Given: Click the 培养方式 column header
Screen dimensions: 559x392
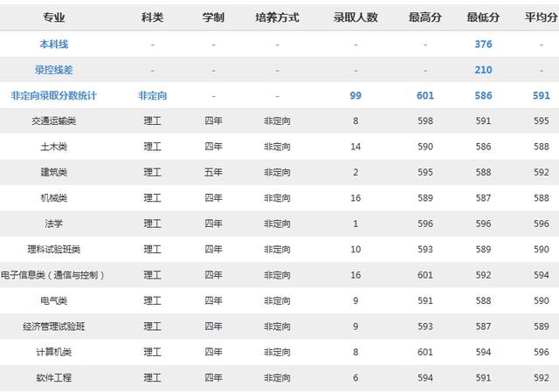Looking at the screenshot, I should point(277,17).
